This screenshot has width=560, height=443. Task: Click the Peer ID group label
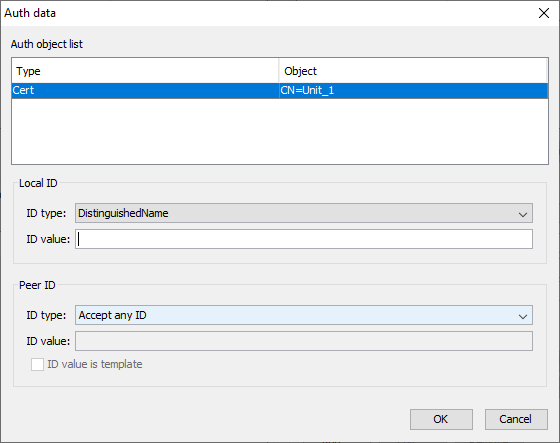(37, 285)
